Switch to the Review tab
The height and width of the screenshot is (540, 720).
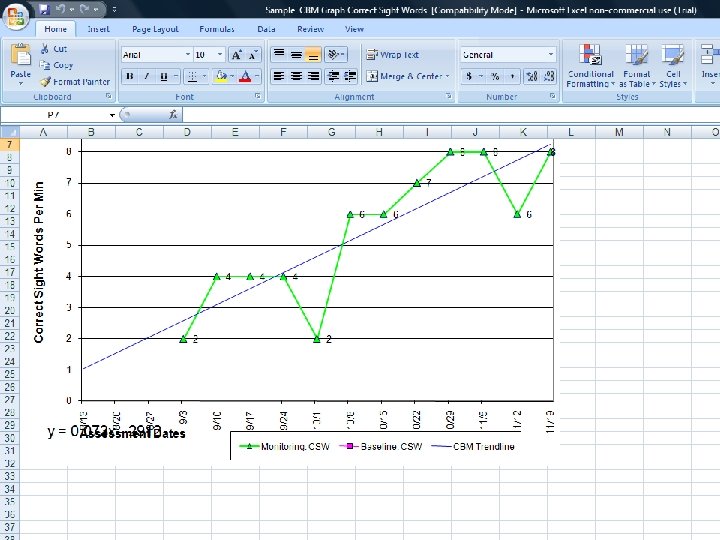point(310,29)
